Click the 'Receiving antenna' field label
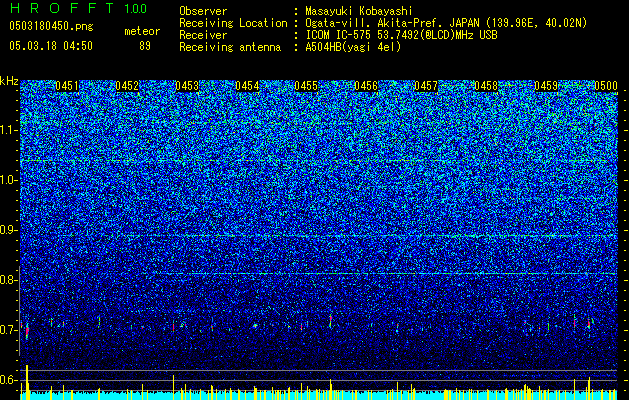 point(230,47)
